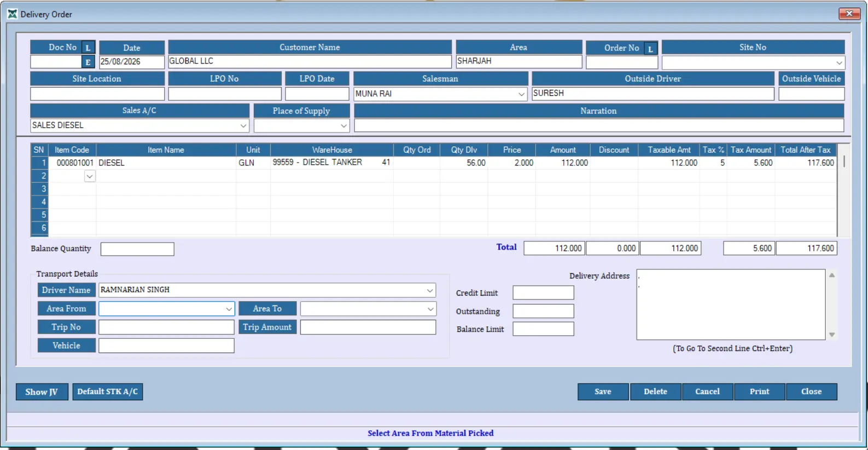This screenshot has width=868, height=450.
Task: Click Delivery Address scrollbar down arrow
Action: 832,334
